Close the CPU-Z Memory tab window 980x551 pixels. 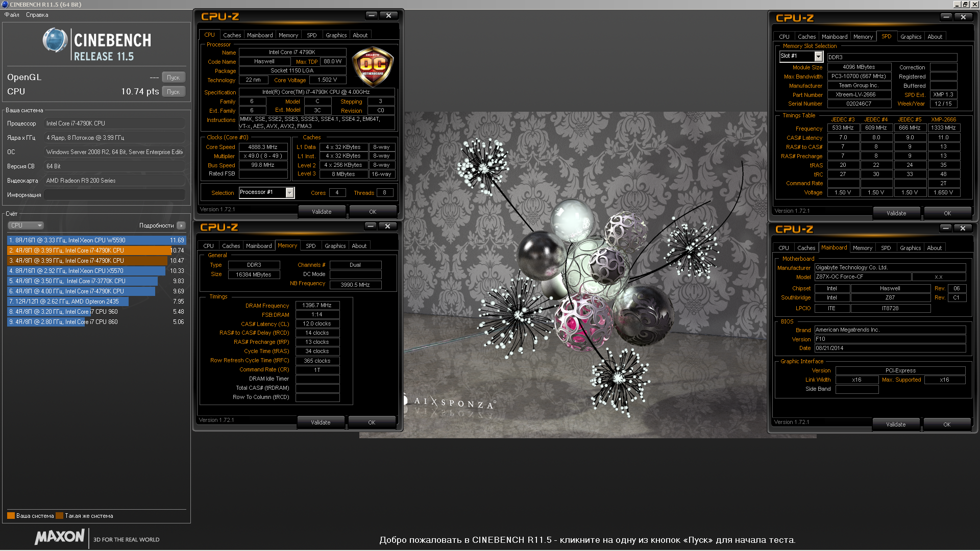[387, 227]
